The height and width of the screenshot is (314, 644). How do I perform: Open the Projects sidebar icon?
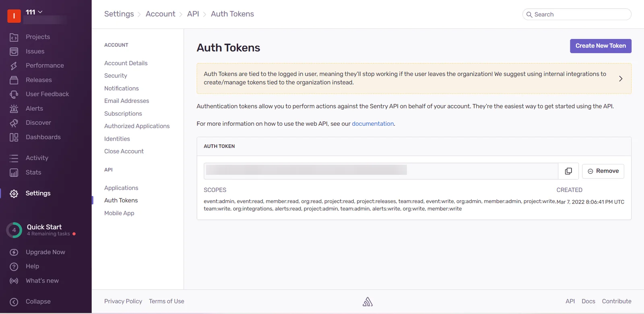(x=14, y=37)
